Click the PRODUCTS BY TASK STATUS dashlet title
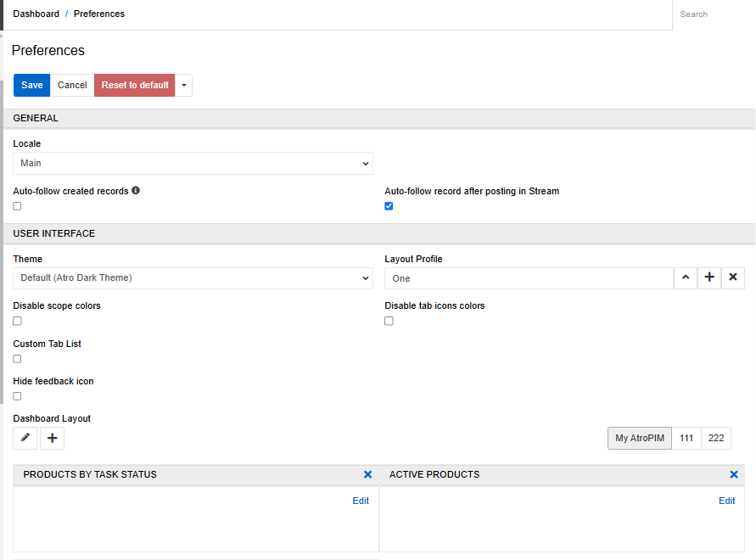The height and width of the screenshot is (560, 756). pos(90,474)
